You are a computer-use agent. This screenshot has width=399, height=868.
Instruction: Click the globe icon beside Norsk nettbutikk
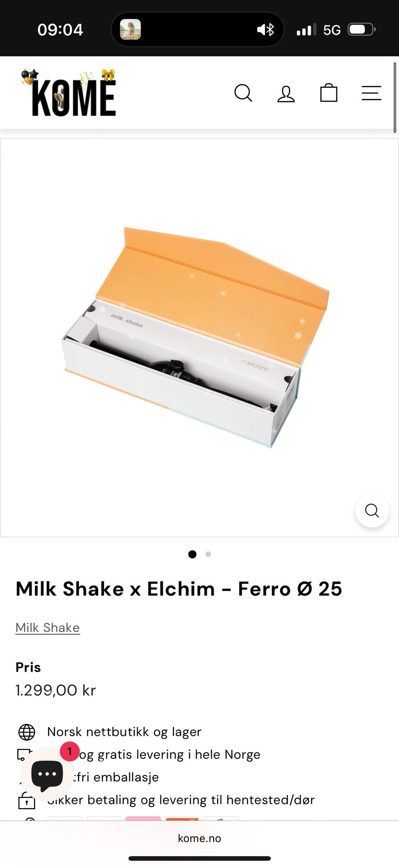click(x=27, y=732)
